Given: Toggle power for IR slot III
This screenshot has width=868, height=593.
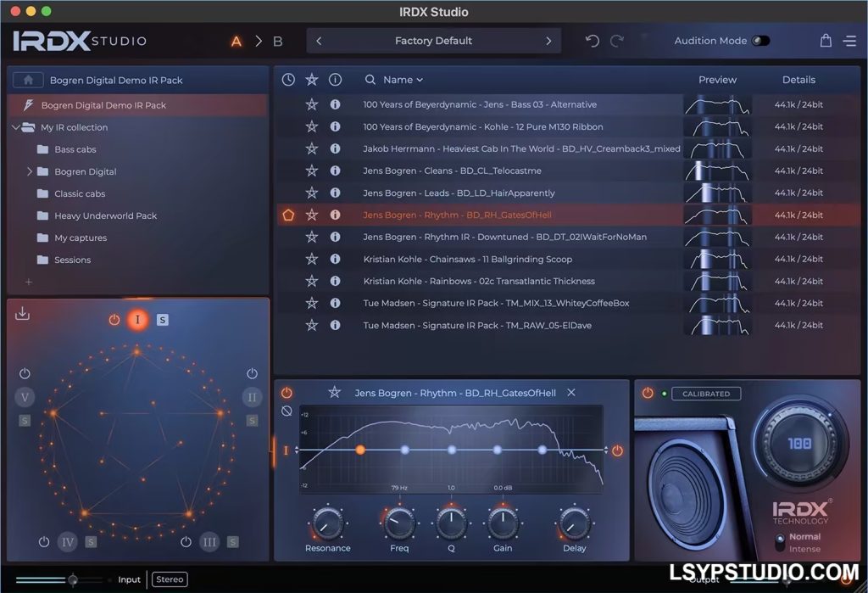Looking at the screenshot, I should (186, 542).
